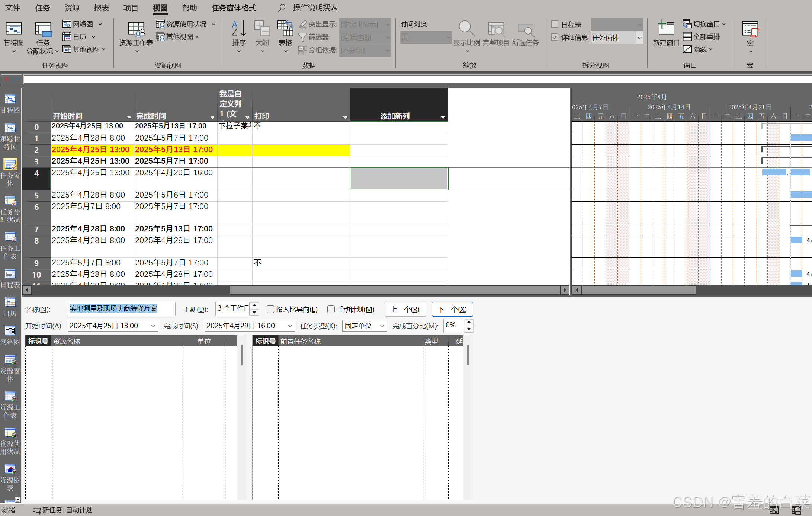
Task: Check the 投入比导向 checkbox
Action: pyautogui.click(x=270, y=309)
